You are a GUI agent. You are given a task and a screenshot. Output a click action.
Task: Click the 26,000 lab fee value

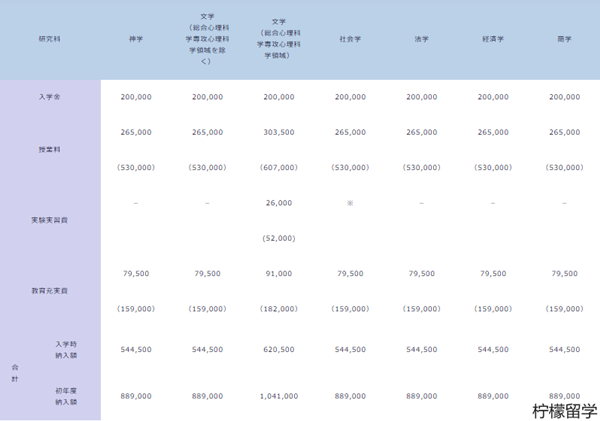[279, 203]
